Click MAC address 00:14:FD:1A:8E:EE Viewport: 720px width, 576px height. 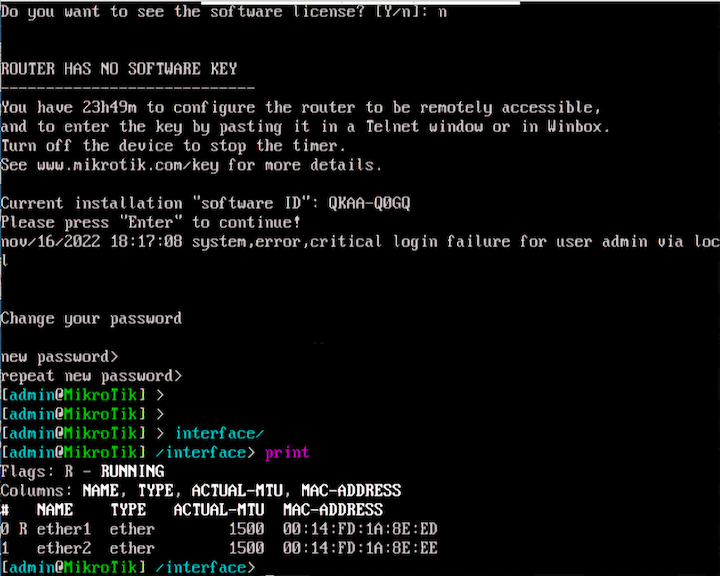(x=360, y=548)
